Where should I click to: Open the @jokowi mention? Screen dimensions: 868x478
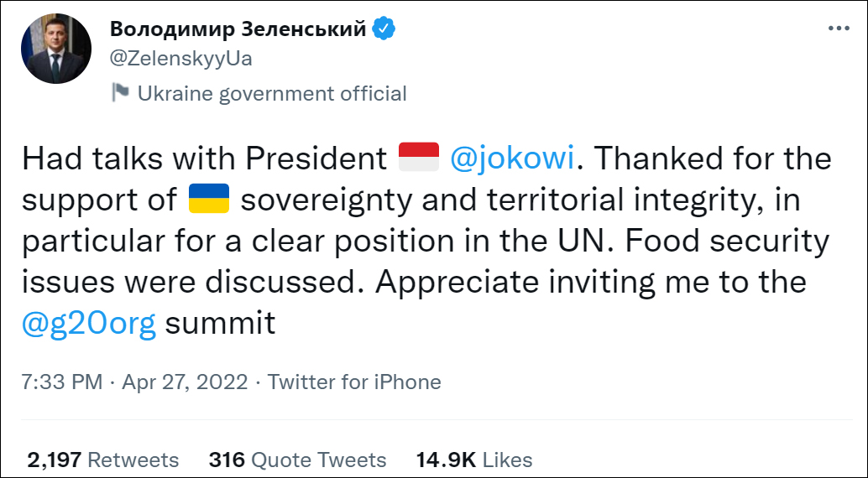(x=512, y=158)
